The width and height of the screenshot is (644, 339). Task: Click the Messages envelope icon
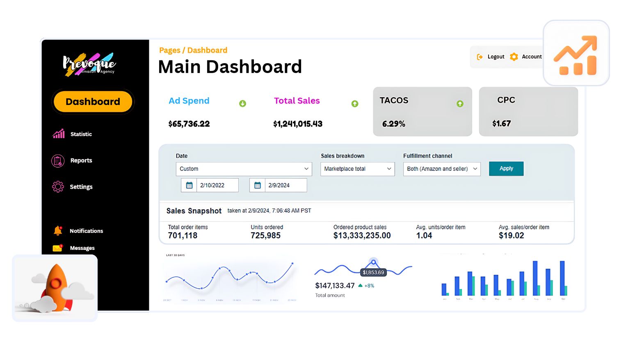tap(57, 248)
